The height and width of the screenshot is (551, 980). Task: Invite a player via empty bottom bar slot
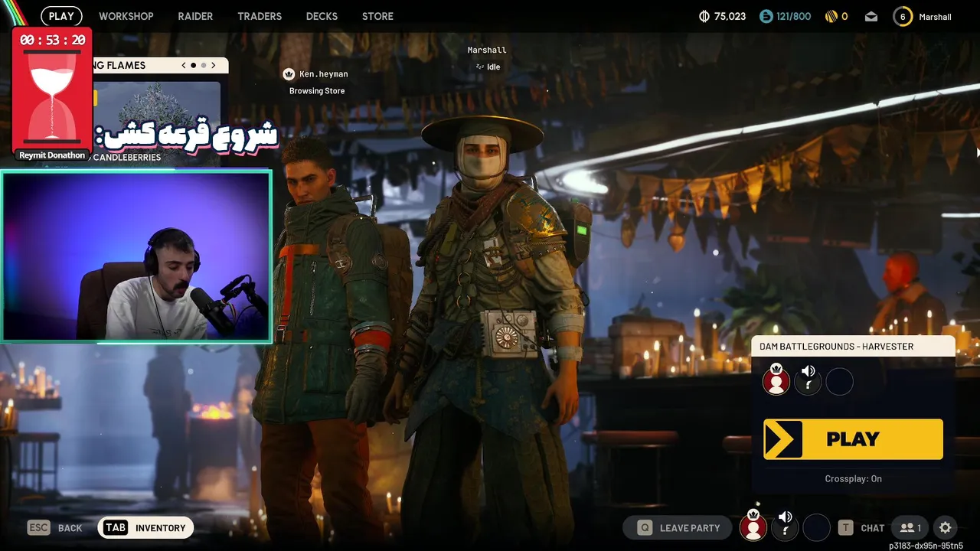(x=816, y=527)
